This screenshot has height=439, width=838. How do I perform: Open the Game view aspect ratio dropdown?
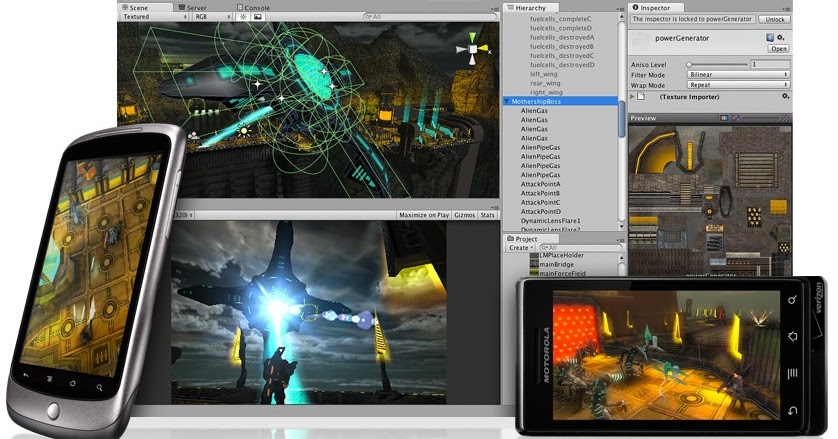[184, 215]
